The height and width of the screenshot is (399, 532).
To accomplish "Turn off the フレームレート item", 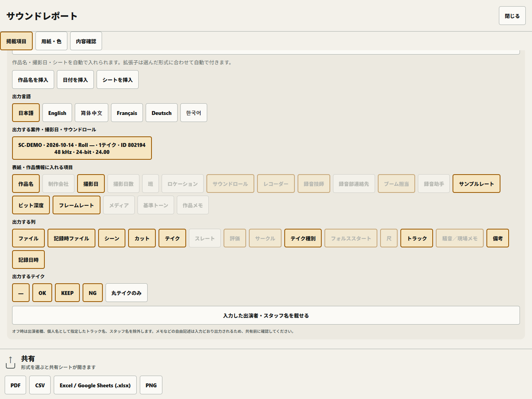I will (76, 205).
